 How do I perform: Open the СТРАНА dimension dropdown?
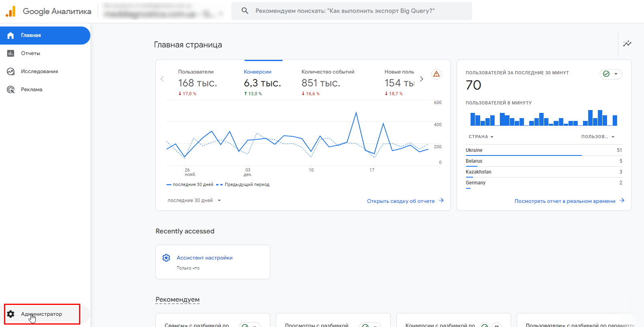click(481, 137)
